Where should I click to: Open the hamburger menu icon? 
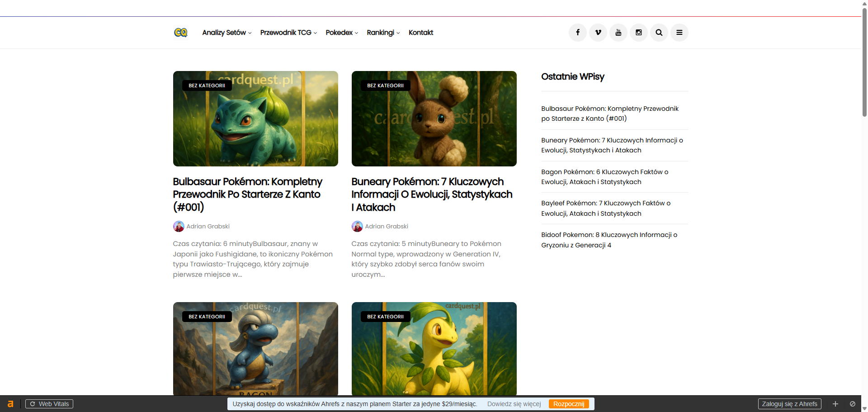[679, 33]
